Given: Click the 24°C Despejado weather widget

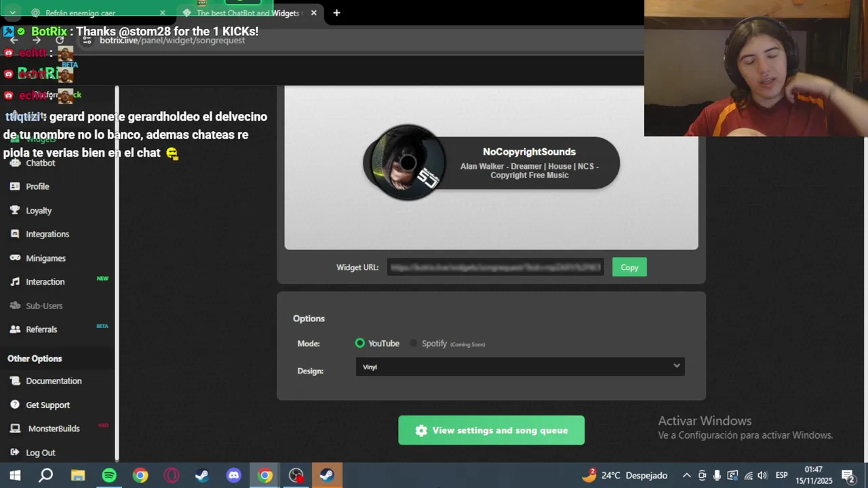Looking at the screenshot, I should tap(625, 475).
